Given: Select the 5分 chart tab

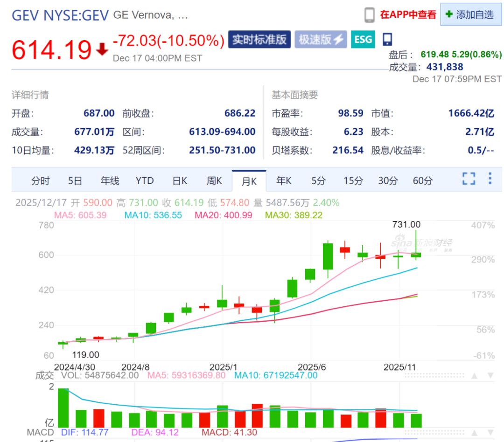Looking at the screenshot, I should click(x=318, y=181).
